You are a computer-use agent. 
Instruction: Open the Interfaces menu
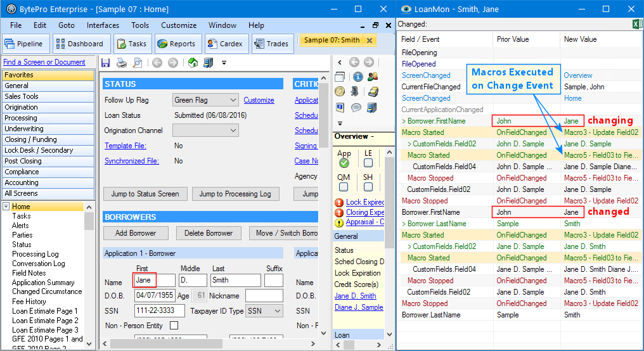103,25
